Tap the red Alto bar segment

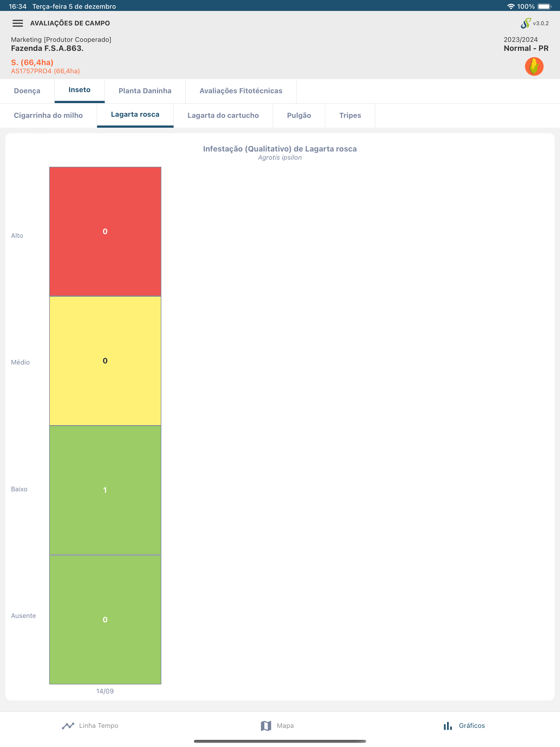click(x=105, y=231)
